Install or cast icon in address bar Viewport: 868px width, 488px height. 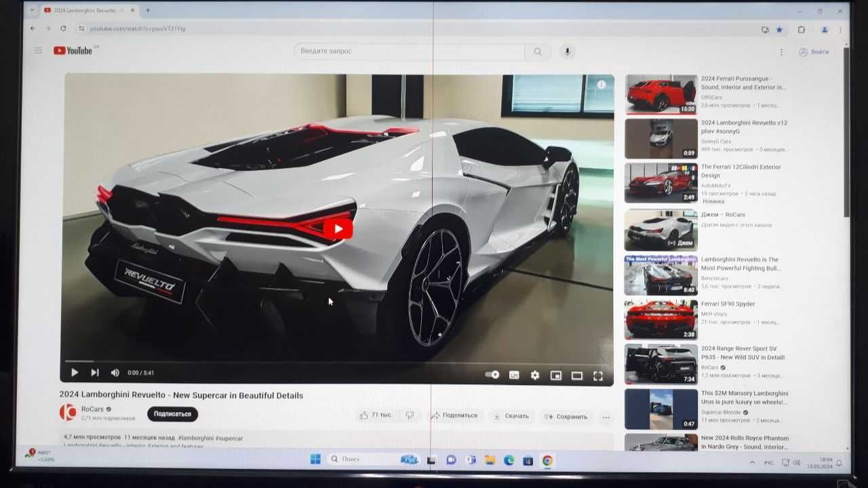point(765,30)
